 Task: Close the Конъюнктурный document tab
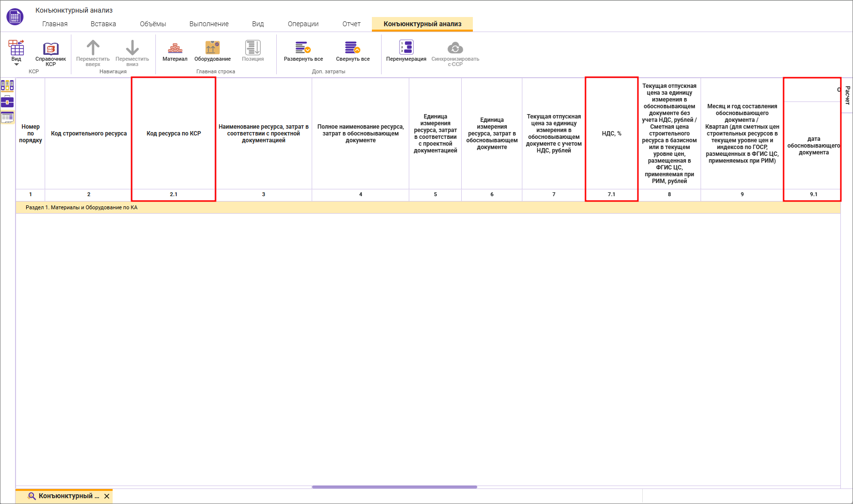pyautogui.click(x=107, y=496)
